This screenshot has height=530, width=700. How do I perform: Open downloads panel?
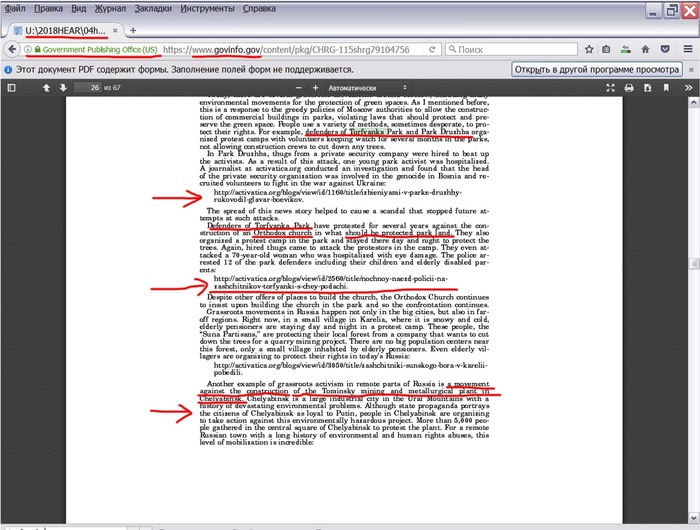point(626,49)
